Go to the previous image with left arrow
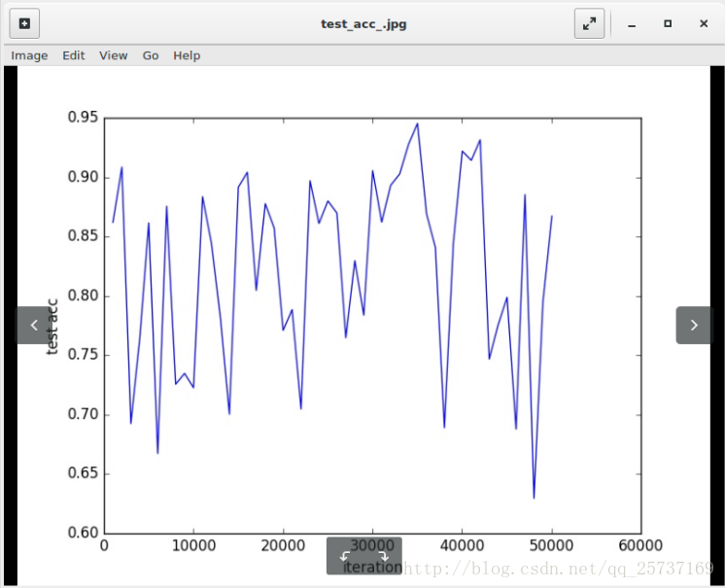 click(34, 325)
